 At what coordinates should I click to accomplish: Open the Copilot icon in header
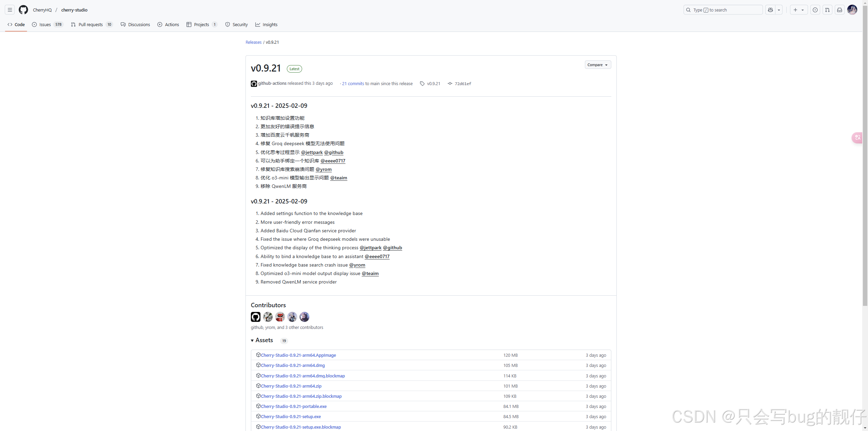point(770,10)
